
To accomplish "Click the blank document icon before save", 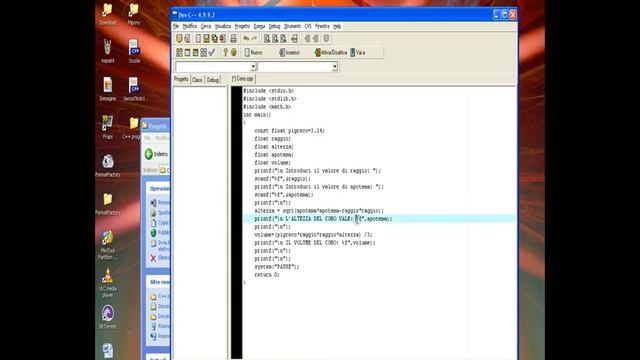I will [x=198, y=39].
